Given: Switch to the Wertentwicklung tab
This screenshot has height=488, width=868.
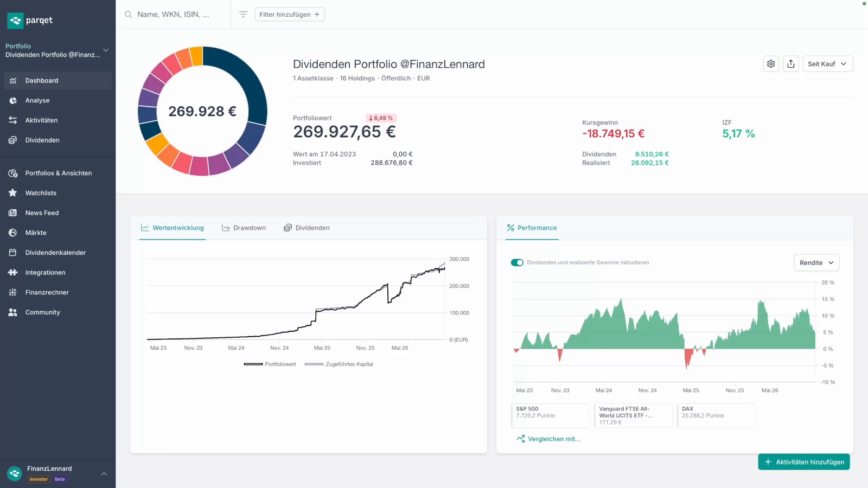Looking at the screenshot, I should click(173, 228).
